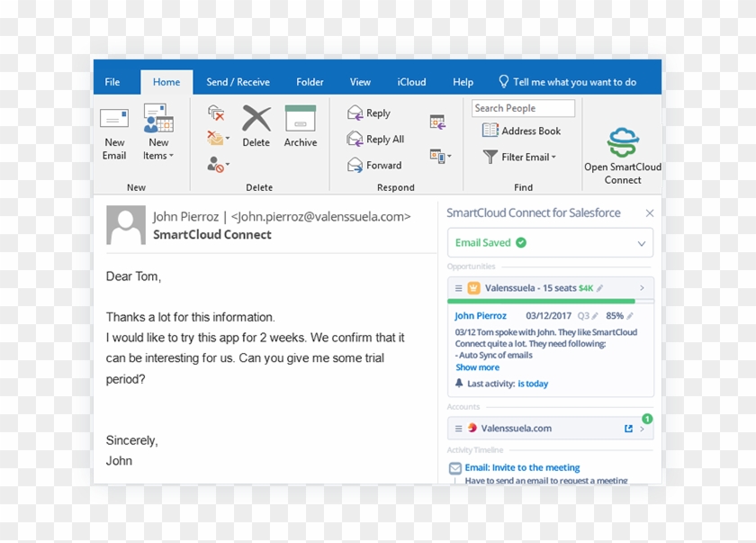The width and height of the screenshot is (756, 543).
Task: Open the John Pierroz contact link
Action: tap(481, 316)
